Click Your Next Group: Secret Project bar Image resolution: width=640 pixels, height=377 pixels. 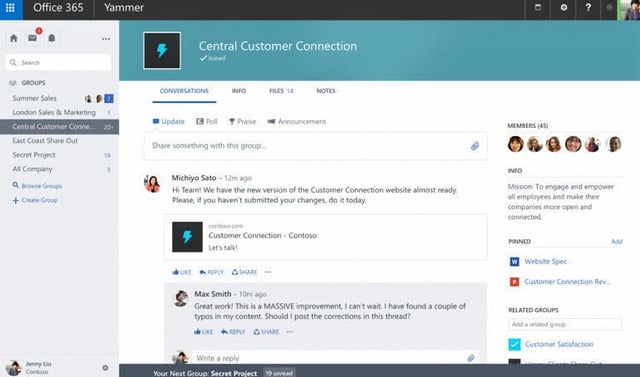(379, 371)
